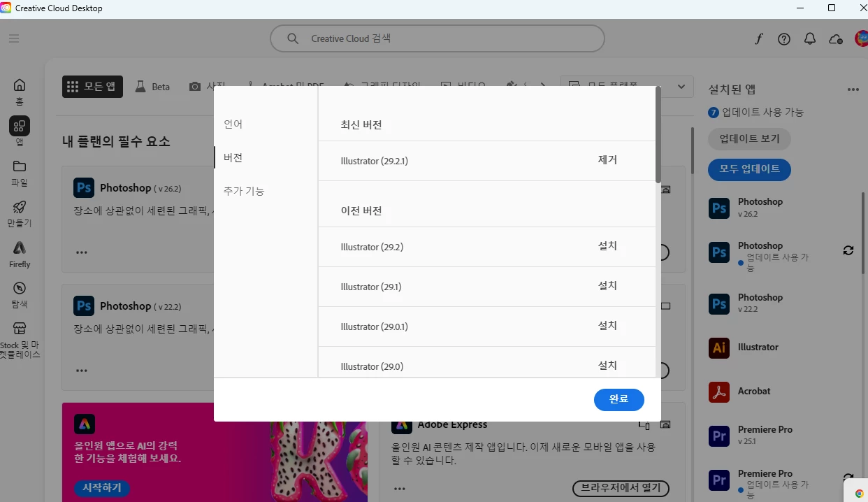Click the Chrome icon at bottom right
Image resolution: width=868 pixels, height=502 pixels.
[x=860, y=493]
